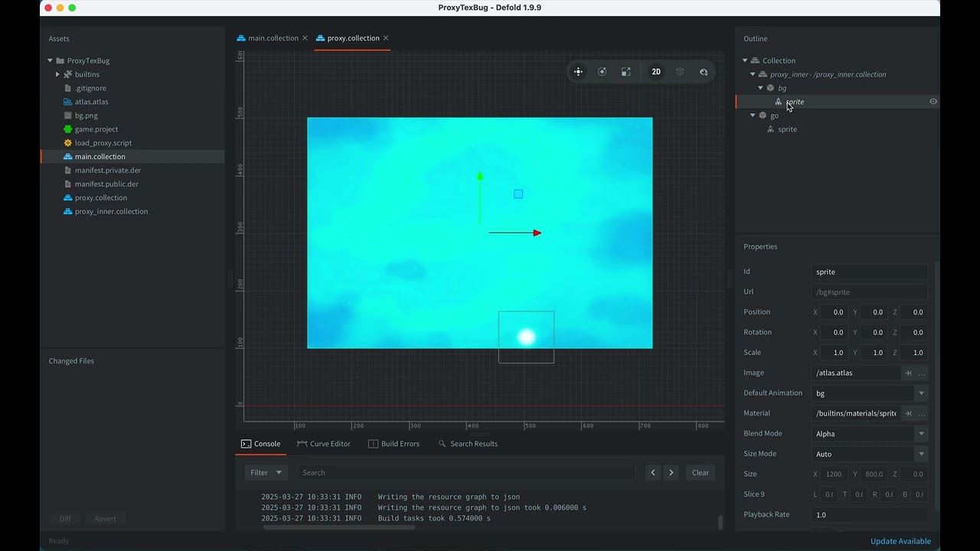980x551 pixels.
Task: Click the Curve Editor tab icon
Action: point(302,444)
